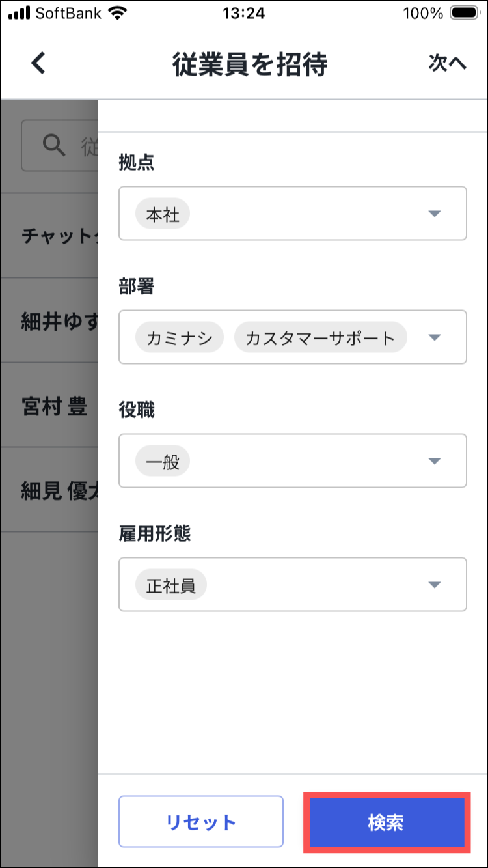Select the カスタマーサポート chip

pyautogui.click(x=320, y=338)
